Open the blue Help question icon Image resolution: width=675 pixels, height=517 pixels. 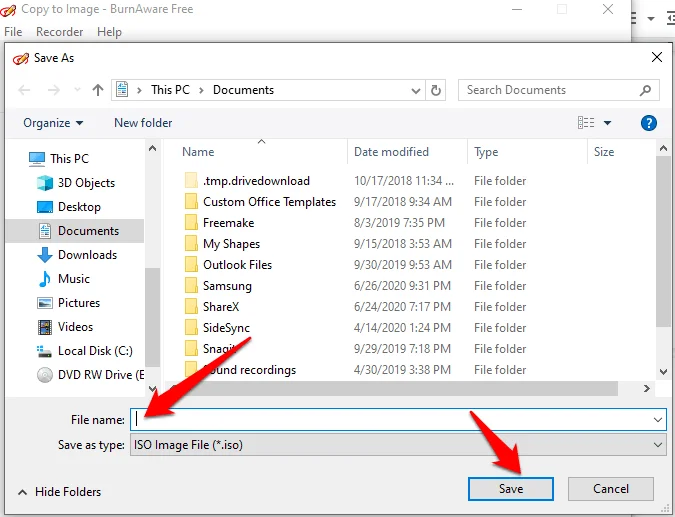click(x=648, y=123)
